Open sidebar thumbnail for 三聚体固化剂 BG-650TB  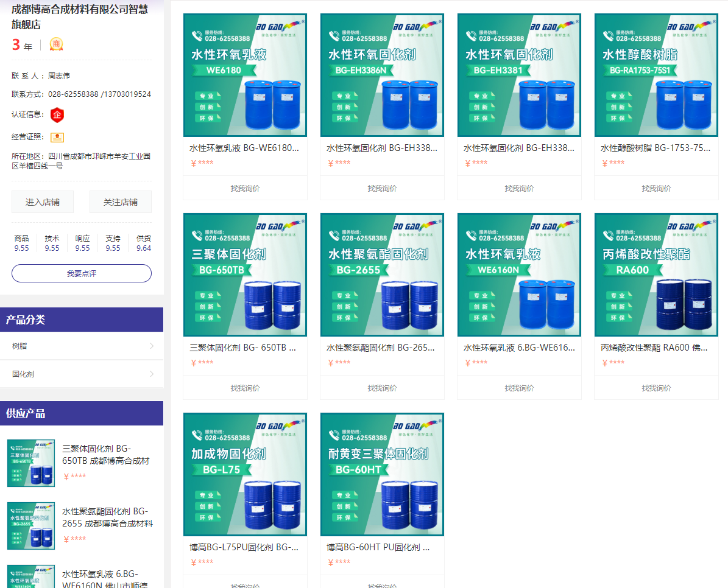coord(31,463)
